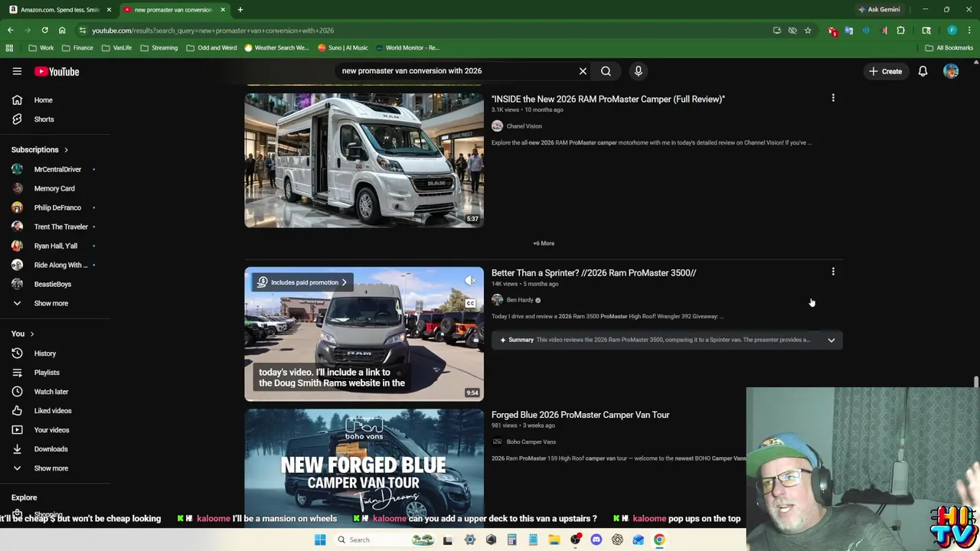
Task: Go back in browser
Action: [x=10, y=31]
